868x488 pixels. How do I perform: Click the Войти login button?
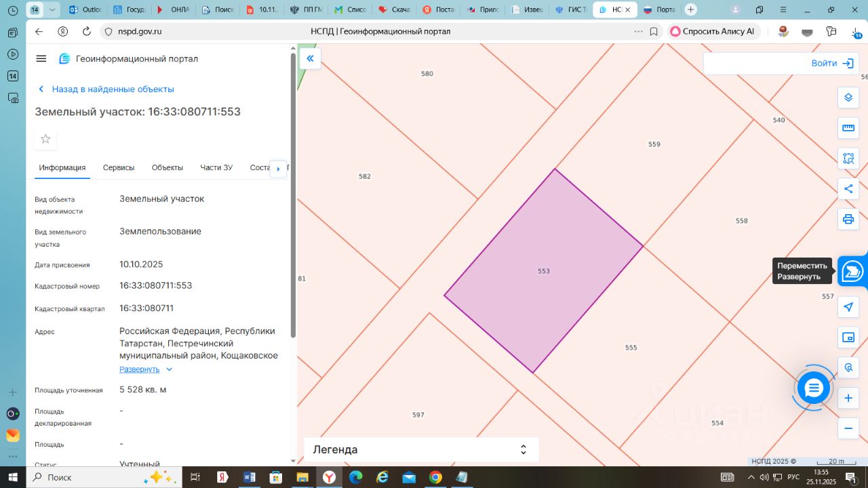(832, 63)
